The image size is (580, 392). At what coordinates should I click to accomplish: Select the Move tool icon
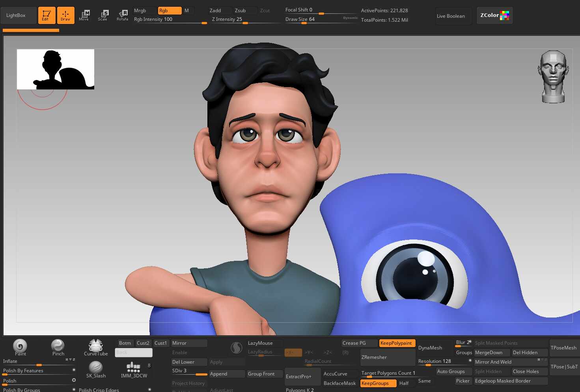pyautogui.click(x=84, y=15)
